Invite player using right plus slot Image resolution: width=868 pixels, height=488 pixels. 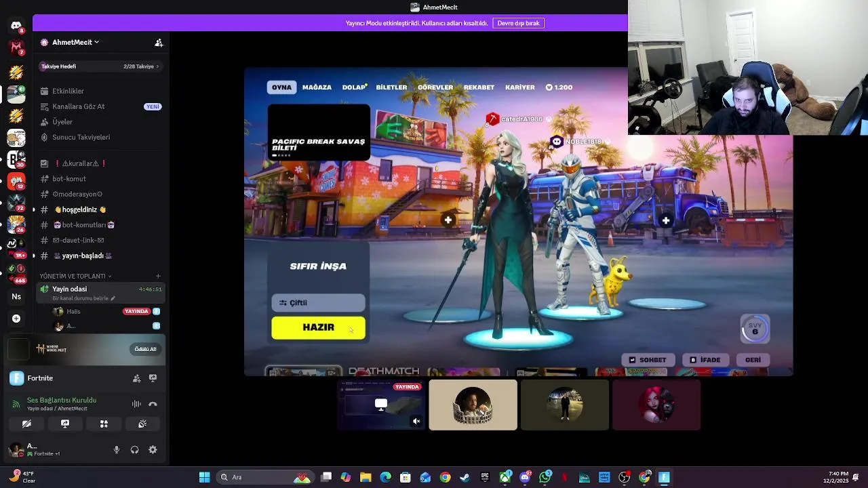(666, 220)
